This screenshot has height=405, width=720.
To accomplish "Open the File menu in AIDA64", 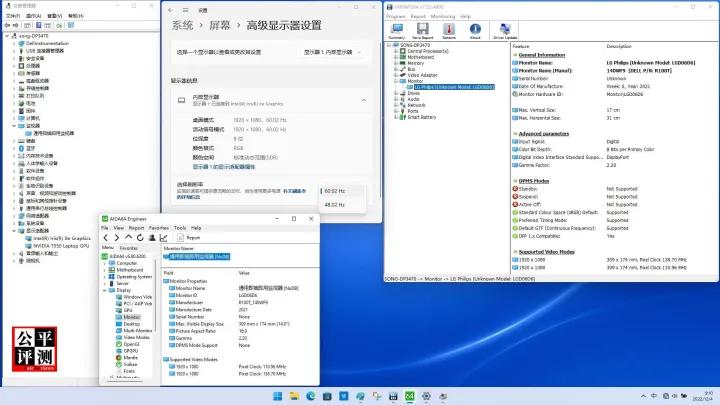I will [105, 228].
